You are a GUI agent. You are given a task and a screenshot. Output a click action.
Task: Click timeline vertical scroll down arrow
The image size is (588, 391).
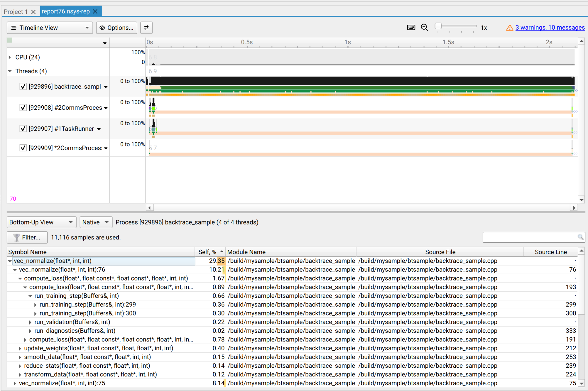coord(581,200)
